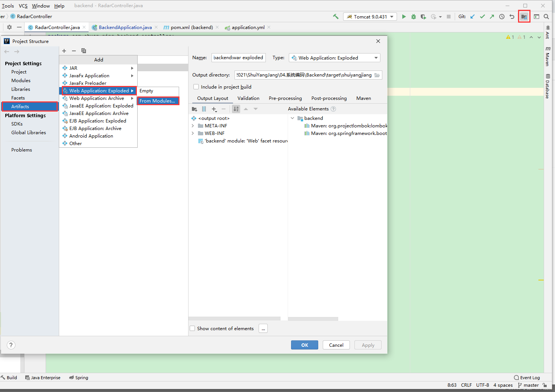Open the VCS menu
The image size is (555, 392).
point(23,6)
